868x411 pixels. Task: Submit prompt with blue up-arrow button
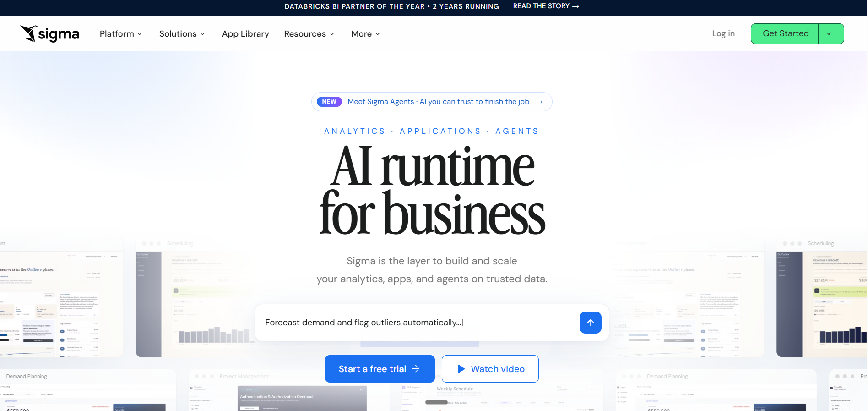(x=591, y=323)
